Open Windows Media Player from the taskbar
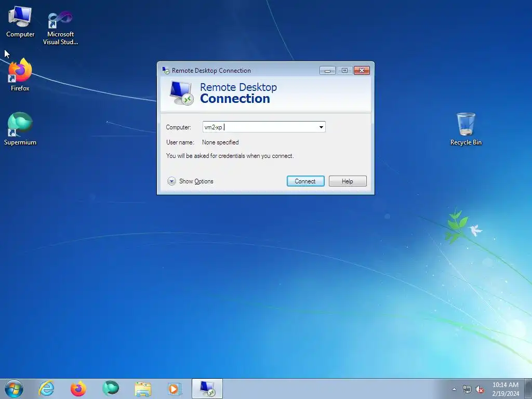Viewport: 532px width, 399px height. point(175,389)
